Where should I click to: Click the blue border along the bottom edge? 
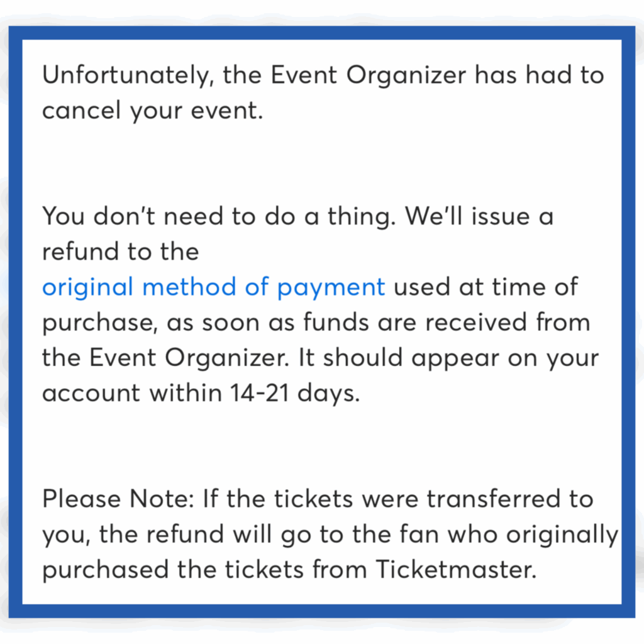click(322, 611)
